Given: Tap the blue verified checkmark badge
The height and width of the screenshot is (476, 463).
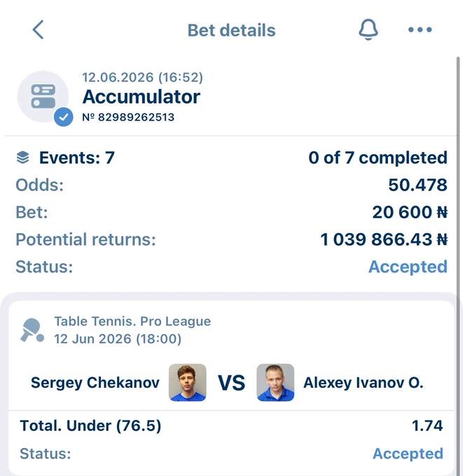Looking at the screenshot, I should pos(64,117).
